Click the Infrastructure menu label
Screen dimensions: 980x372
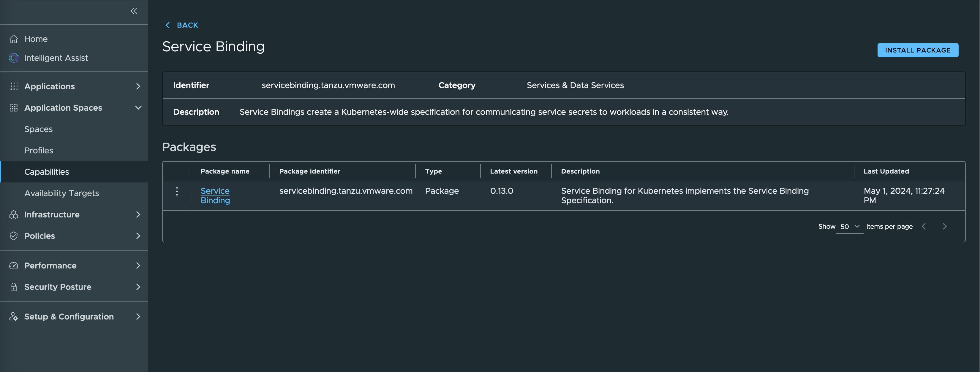click(x=52, y=214)
